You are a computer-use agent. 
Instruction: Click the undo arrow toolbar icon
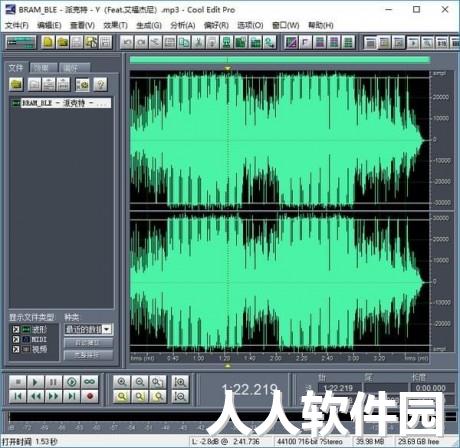coord(127,42)
